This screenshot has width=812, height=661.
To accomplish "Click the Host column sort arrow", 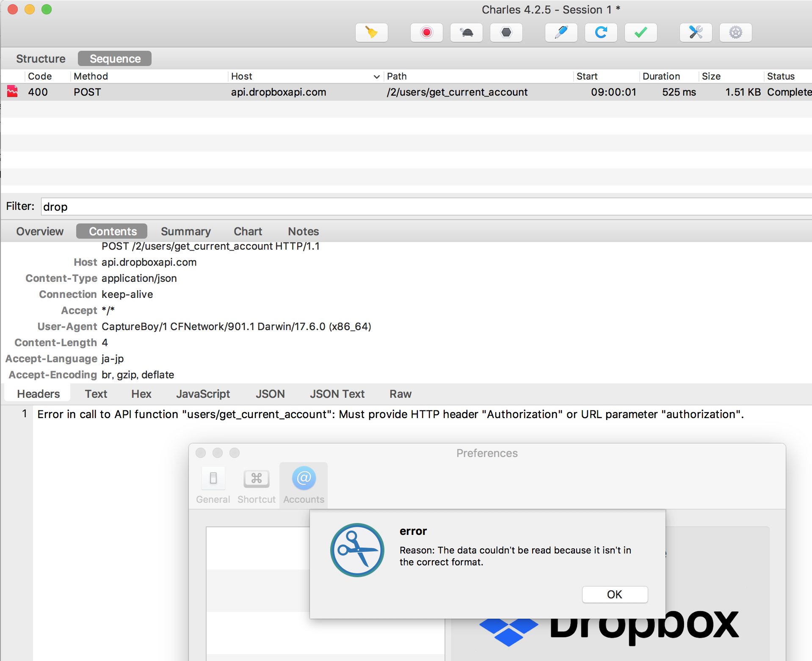I will [x=376, y=77].
